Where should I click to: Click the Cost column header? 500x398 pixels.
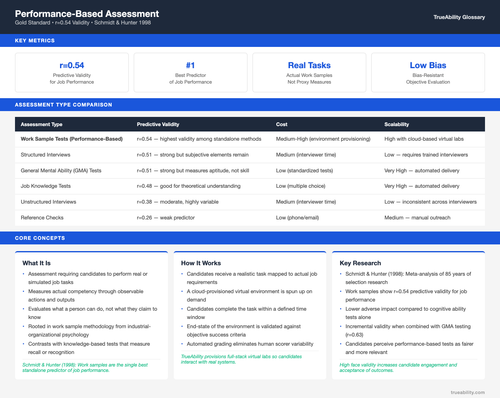click(x=282, y=124)
